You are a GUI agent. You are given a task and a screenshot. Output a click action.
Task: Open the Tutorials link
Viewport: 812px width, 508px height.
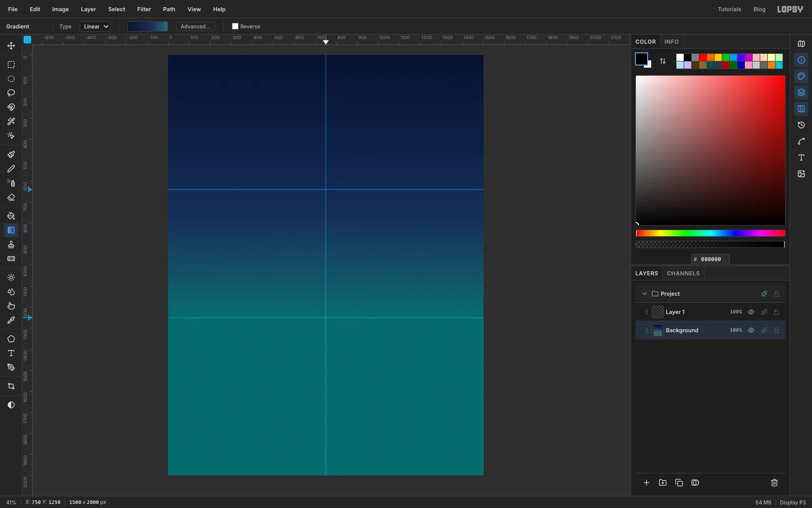click(729, 9)
